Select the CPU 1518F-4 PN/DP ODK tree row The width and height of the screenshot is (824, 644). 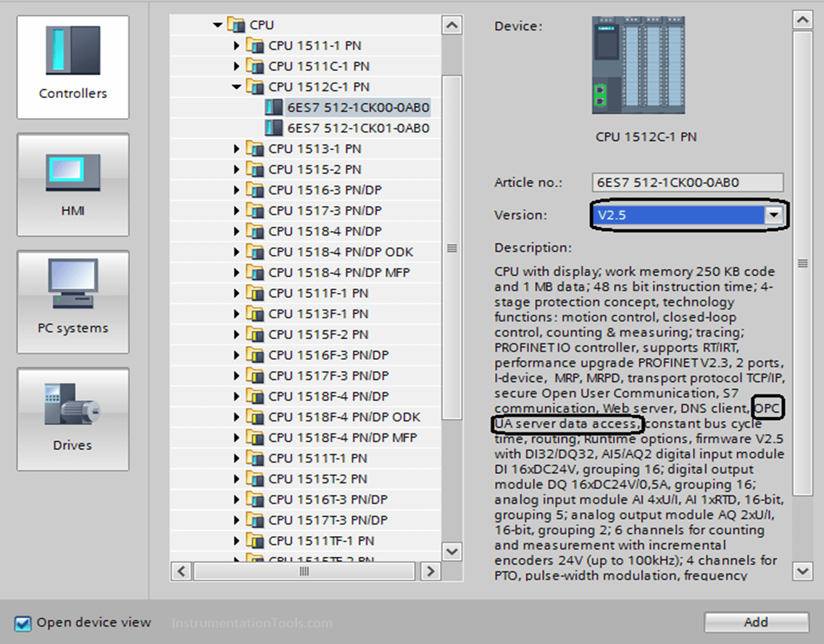(305, 417)
